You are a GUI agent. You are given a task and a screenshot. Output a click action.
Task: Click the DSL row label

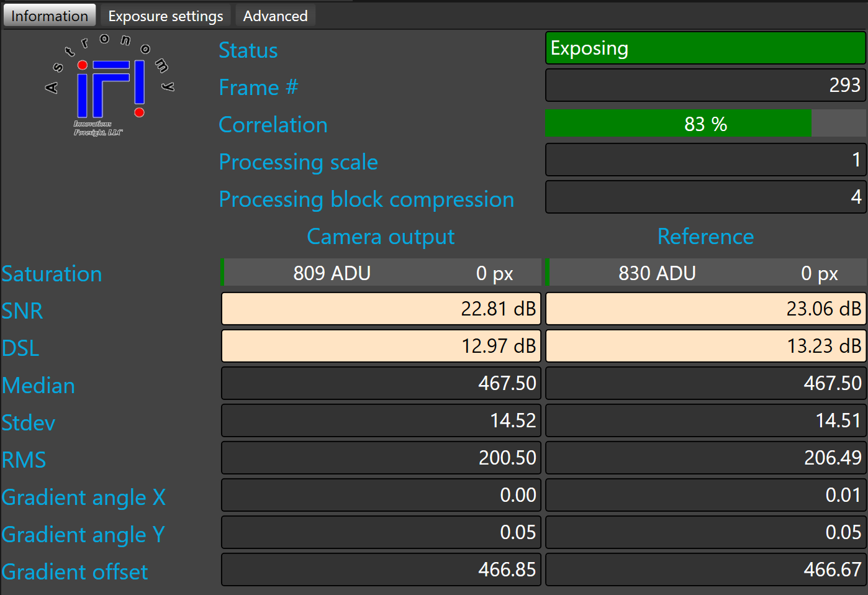20,348
